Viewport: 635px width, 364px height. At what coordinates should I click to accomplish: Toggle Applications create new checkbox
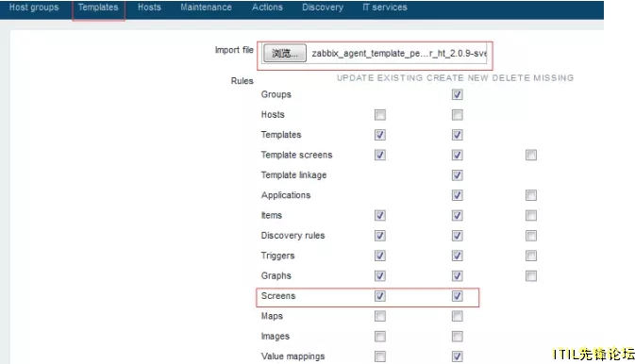pyautogui.click(x=458, y=195)
